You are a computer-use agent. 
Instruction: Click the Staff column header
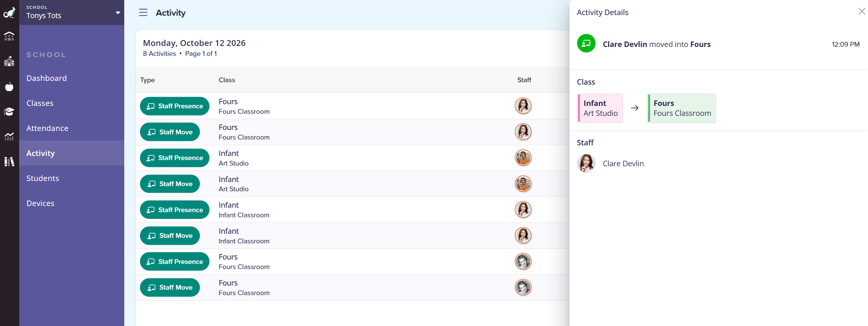tap(524, 80)
